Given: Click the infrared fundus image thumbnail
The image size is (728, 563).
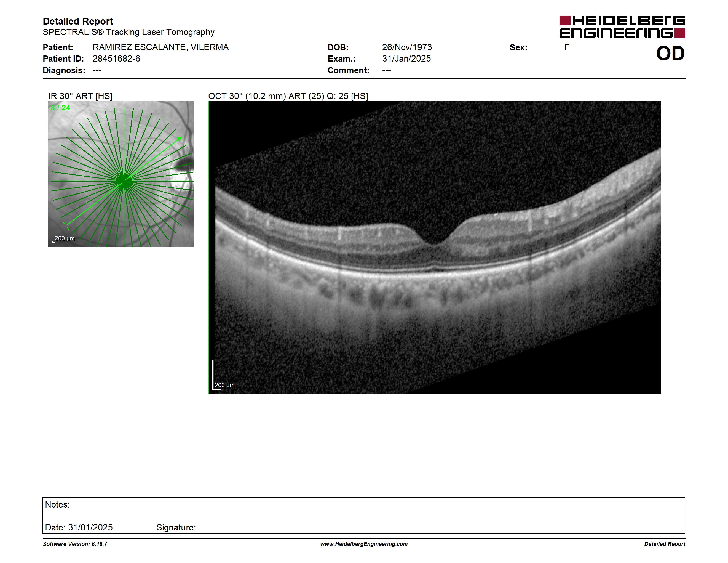Looking at the screenshot, I should point(121,174).
